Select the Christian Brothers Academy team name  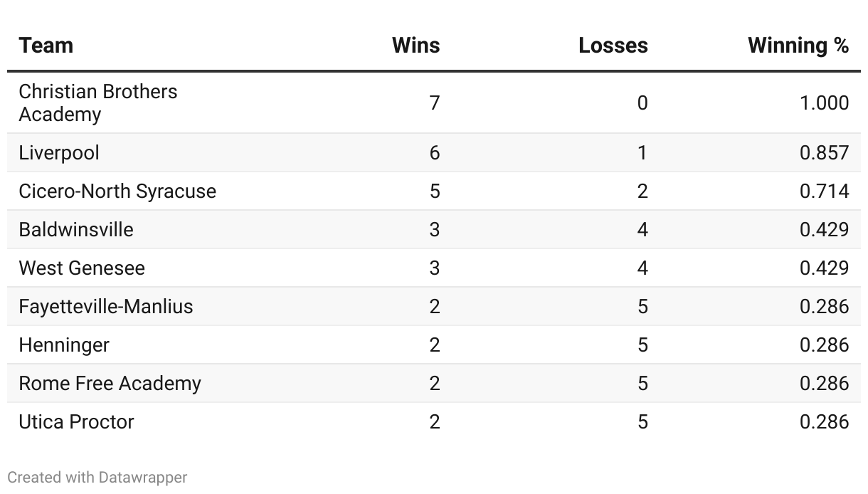98,103
